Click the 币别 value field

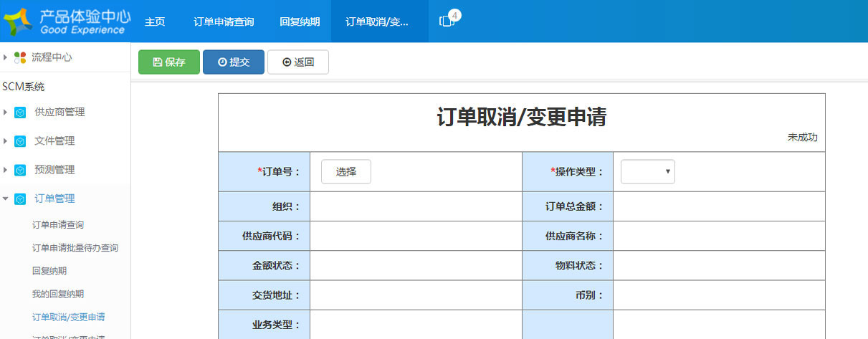click(719, 295)
